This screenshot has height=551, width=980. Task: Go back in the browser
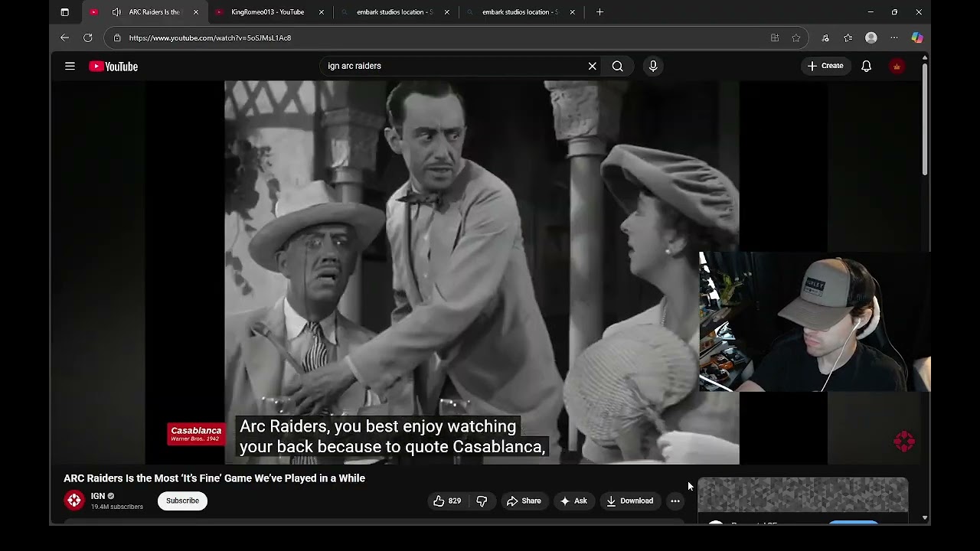tap(64, 37)
